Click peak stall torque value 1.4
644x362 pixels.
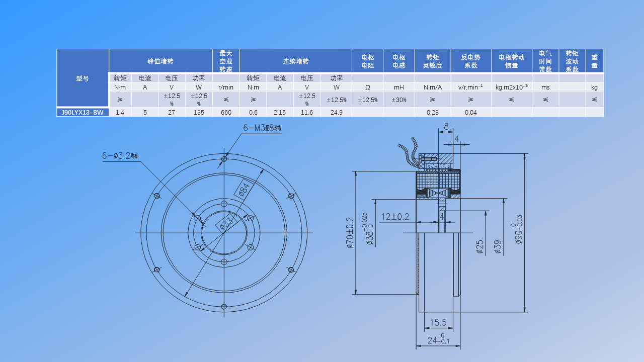click(x=120, y=113)
